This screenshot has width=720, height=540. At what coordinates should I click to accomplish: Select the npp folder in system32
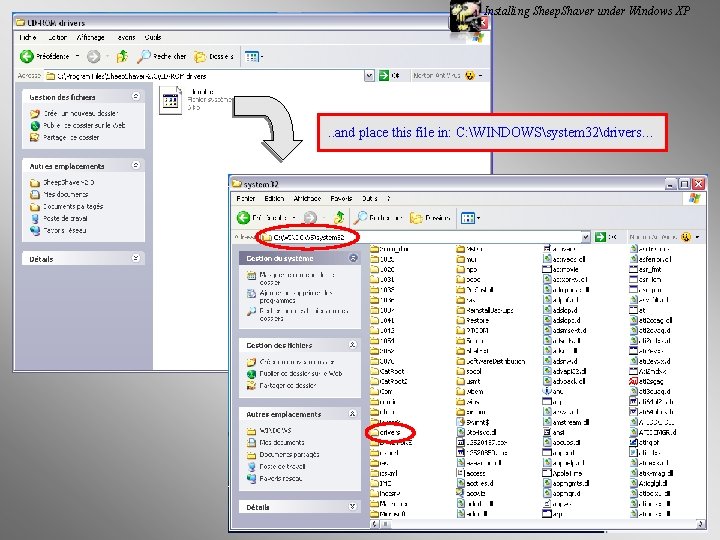point(467,270)
